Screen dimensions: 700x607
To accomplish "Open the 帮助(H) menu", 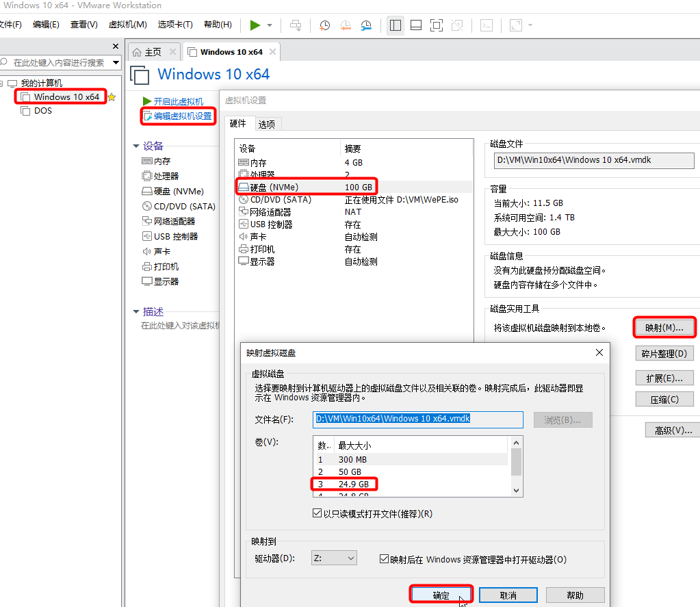I will point(218,25).
